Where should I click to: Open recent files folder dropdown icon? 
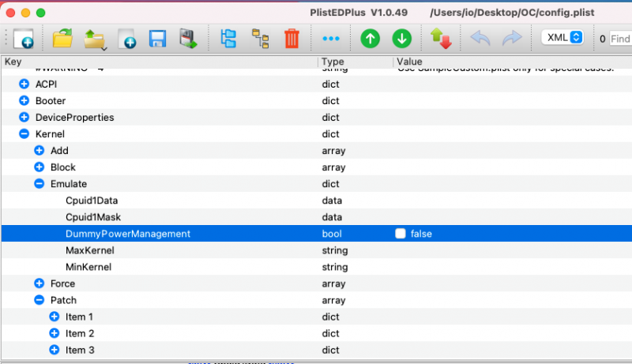coord(95,39)
